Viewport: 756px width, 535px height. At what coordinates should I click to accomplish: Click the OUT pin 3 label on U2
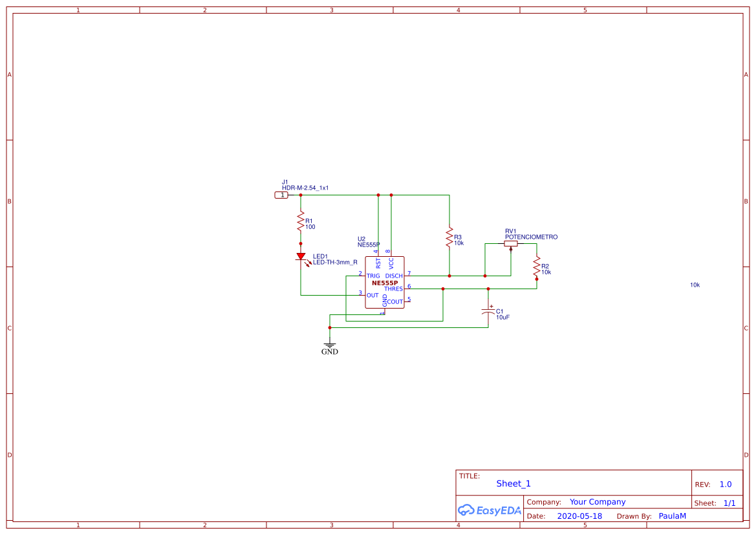pyautogui.click(x=372, y=294)
